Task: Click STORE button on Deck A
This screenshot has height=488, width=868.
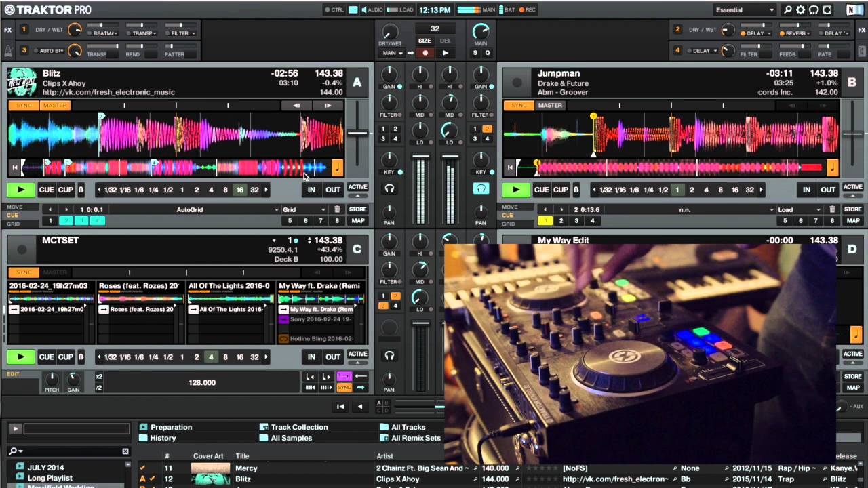Action: [x=357, y=209]
